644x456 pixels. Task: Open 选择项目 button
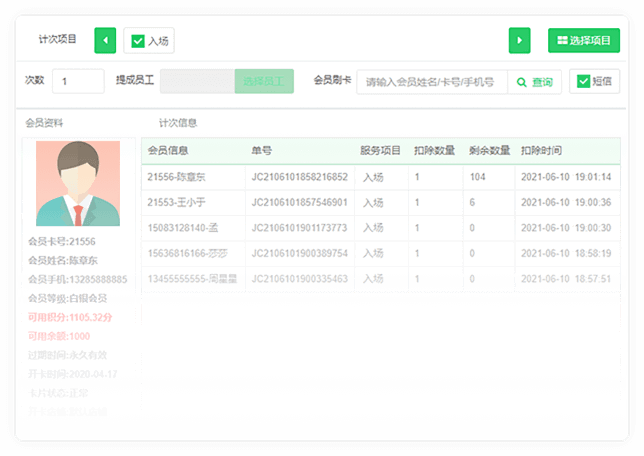(584, 40)
